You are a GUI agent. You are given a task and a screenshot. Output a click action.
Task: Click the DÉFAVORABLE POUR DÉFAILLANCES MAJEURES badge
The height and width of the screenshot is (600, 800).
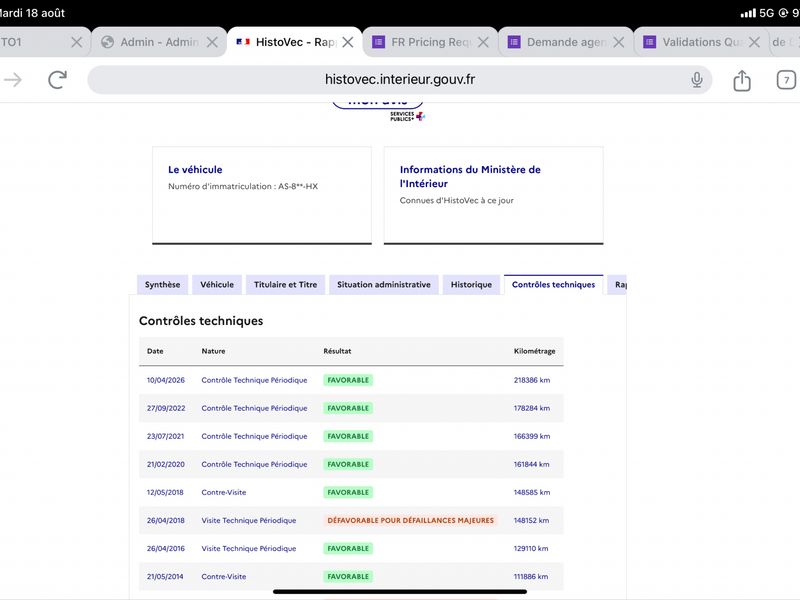click(410, 520)
